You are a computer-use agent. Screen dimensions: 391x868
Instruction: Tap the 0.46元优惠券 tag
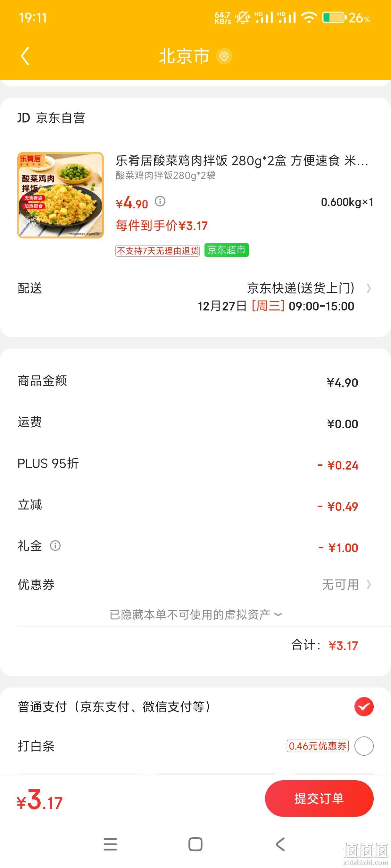tap(318, 746)
